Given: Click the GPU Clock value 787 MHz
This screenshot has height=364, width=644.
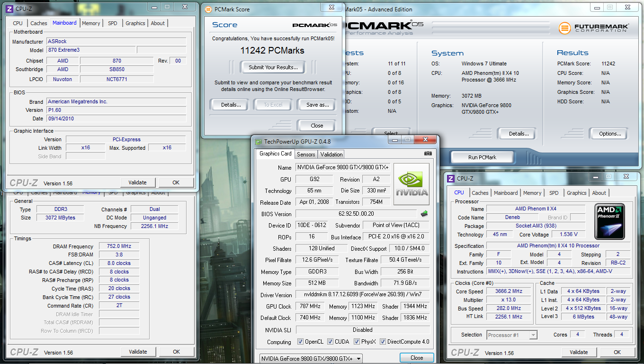Looking at the screenshot, I should click(310, 306).
